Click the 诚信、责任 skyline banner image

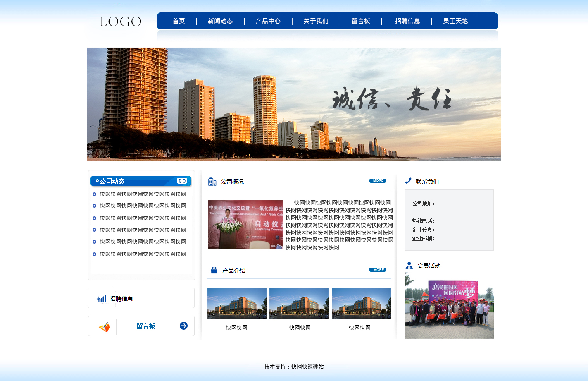pyautogui.click(x=294, y=104)
